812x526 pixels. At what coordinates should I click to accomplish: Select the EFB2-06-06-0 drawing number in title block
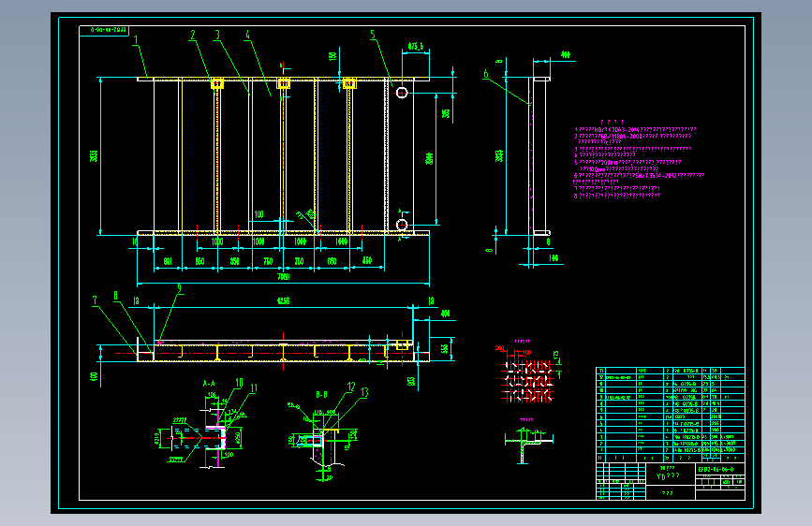[x=716, y=469]
